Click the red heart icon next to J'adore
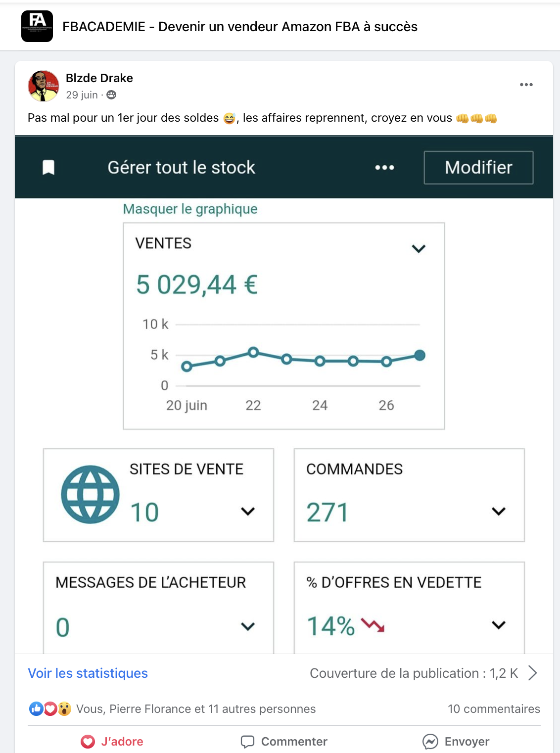Screen dimensions: 560x753 (88, 742)
